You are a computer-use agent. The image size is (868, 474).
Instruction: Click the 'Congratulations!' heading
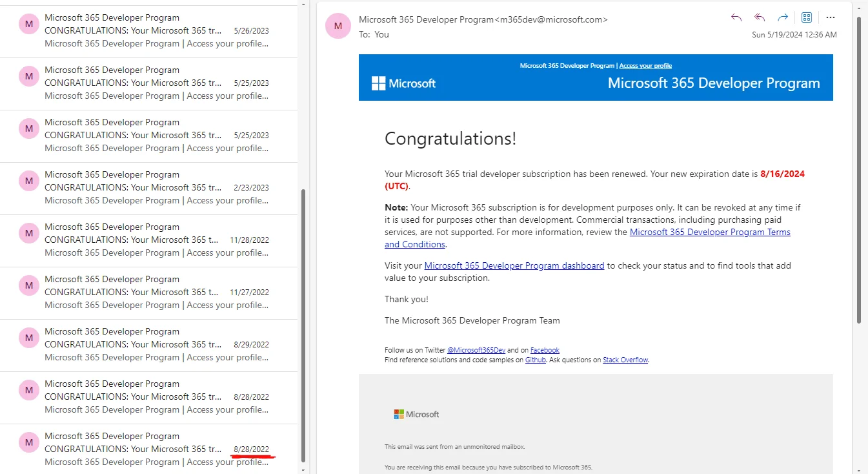[x=450, y=138]
